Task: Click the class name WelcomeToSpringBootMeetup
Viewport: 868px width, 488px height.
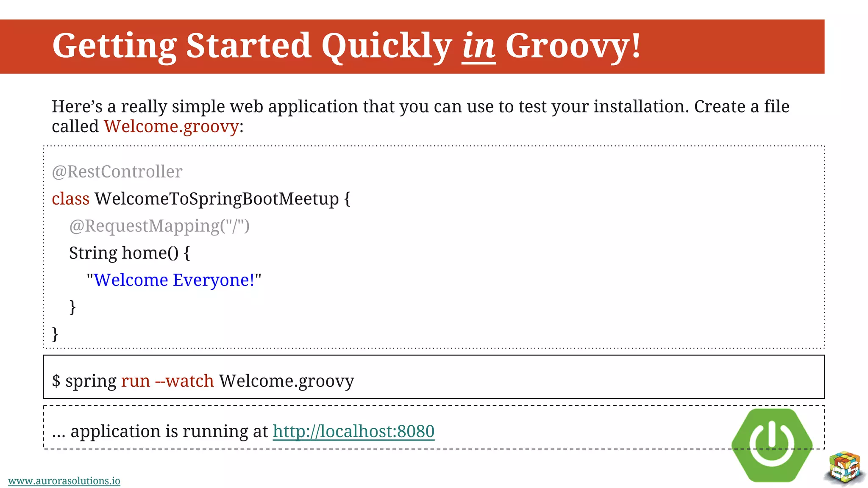Action: click(217, 199)
